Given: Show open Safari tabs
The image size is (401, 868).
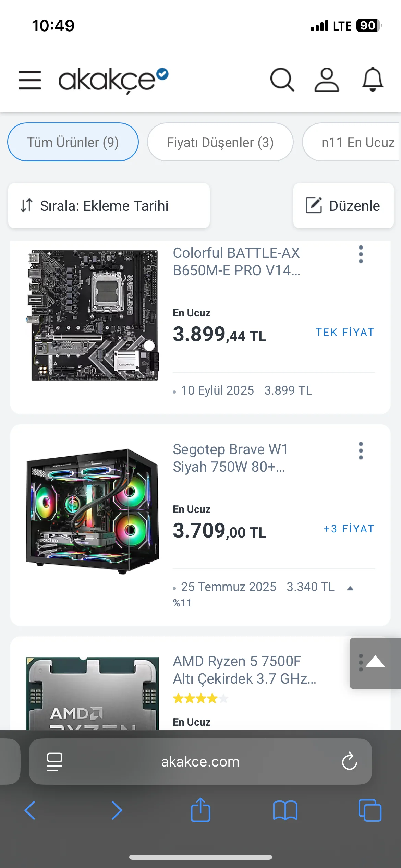Looking at the screenshot, I should point(370,810).
